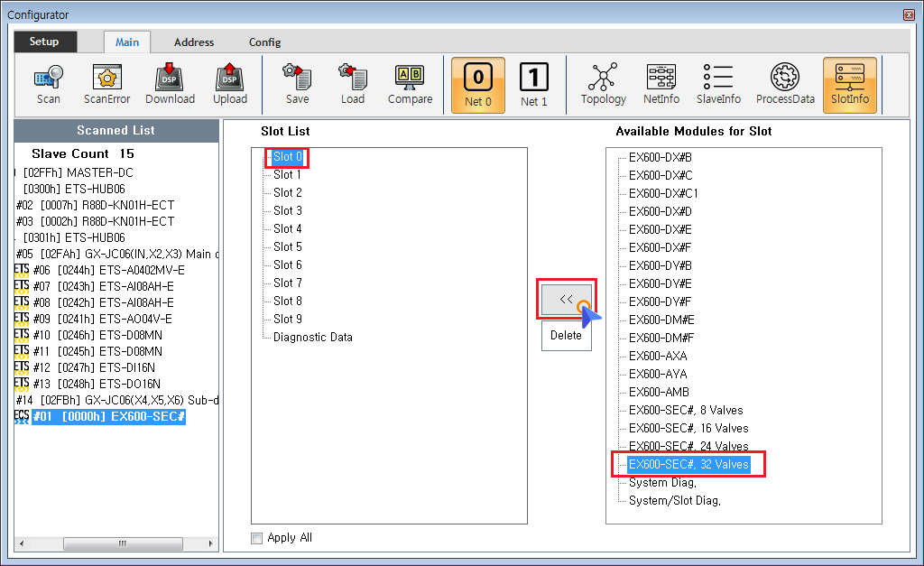This screenshot has width=924, height=566.
Task: Toggle the Net 0 network button
Action: [478, 85]
